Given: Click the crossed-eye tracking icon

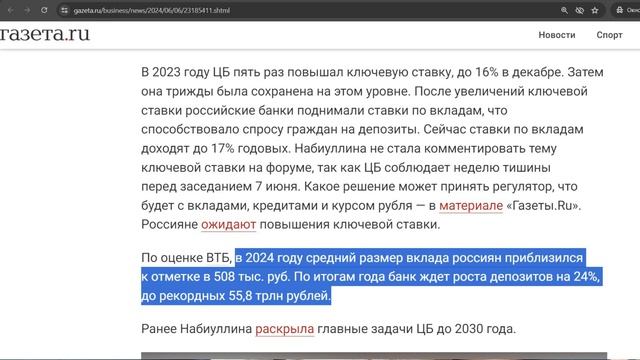Looking at the screenshot, I should click(x=580, y=10).
